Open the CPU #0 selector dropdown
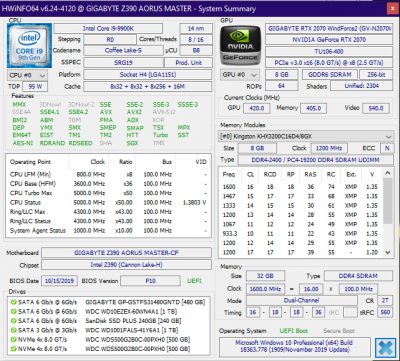The image size is (400, 361). point(27,75)
